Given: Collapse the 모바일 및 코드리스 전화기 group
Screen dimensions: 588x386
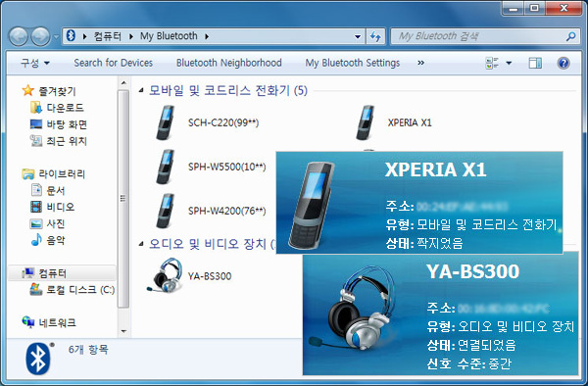Looking at the screenshot, I should pyautogui.click(x=141, y=90).
